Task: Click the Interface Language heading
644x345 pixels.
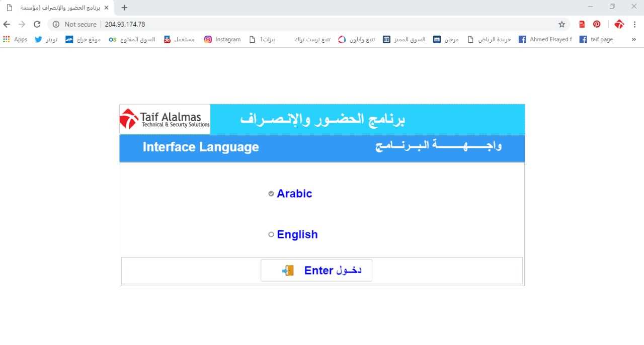Action: [201, 147]
